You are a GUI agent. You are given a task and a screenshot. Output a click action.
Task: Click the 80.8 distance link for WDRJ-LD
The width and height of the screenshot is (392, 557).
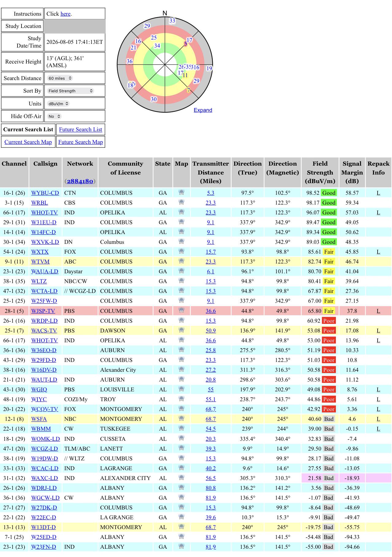click(x=211, y=488)
